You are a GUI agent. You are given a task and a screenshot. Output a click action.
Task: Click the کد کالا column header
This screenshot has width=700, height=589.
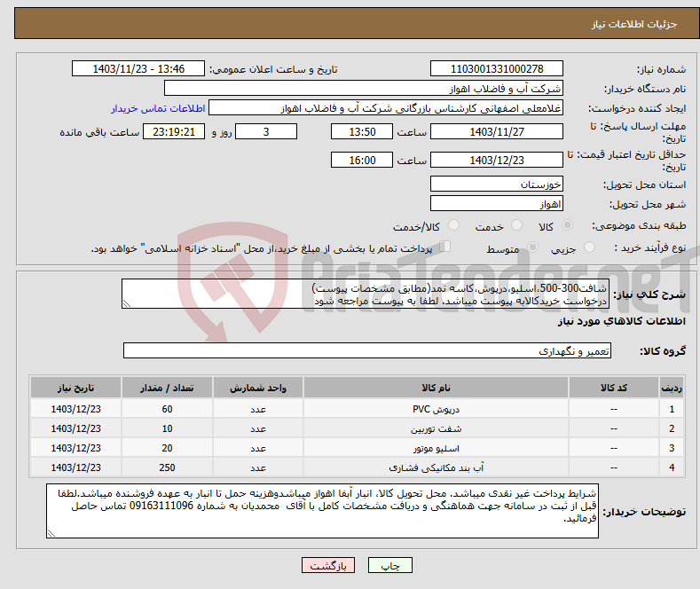(x=614, y=388)
